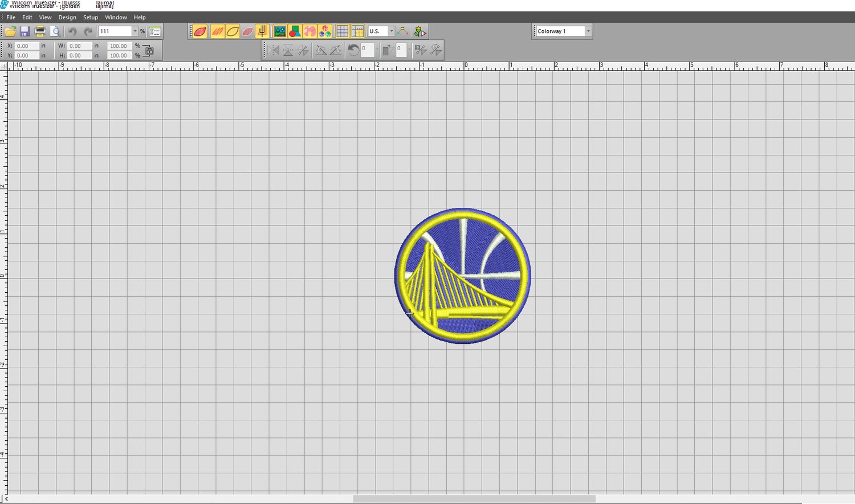Click the width percentage field

click(120, 46)
